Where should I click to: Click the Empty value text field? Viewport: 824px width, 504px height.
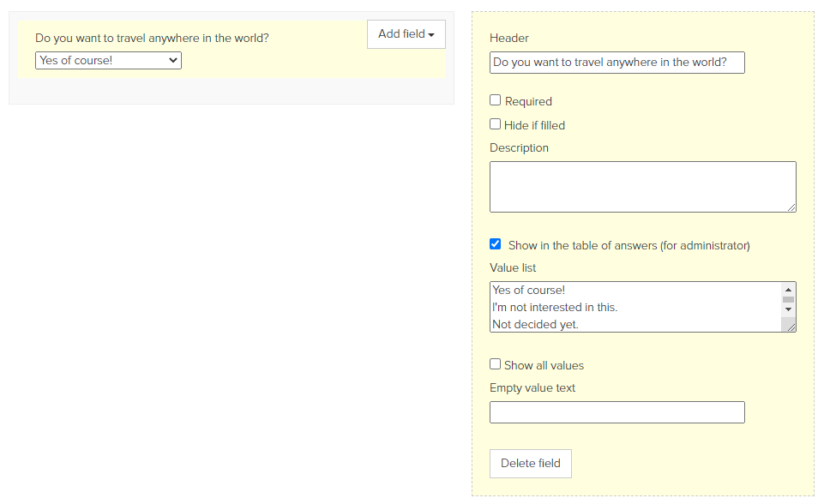617,412
